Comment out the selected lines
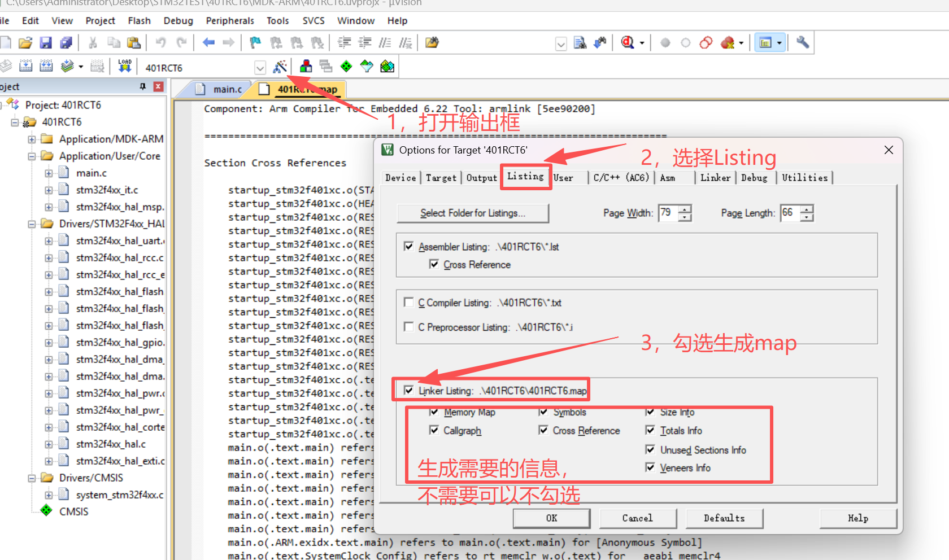Image resolution: width=949 pixels, height=560 pixels. point(385,43)
